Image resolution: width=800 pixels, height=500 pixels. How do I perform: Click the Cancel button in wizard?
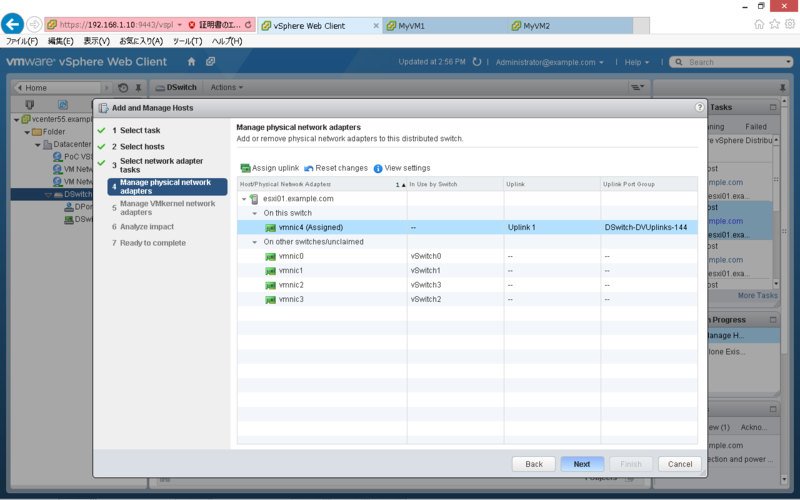[680, 464]
